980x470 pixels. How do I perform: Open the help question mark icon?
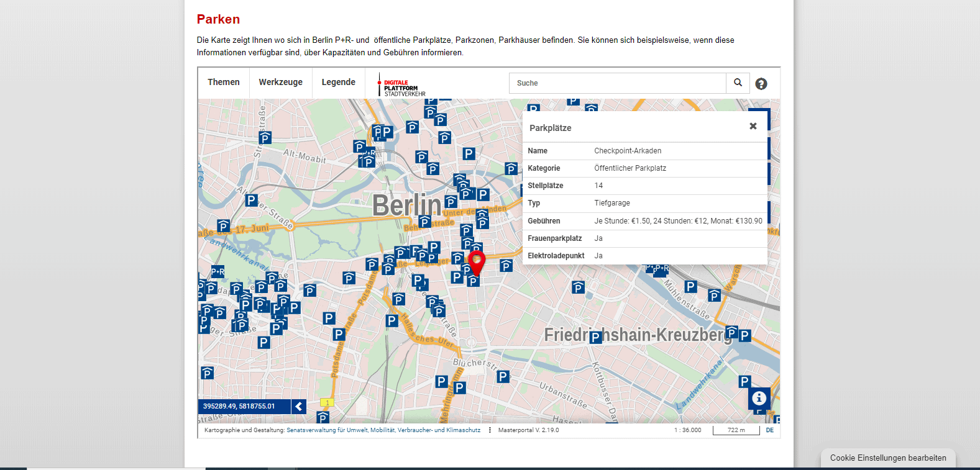click(x=761, y=84)
